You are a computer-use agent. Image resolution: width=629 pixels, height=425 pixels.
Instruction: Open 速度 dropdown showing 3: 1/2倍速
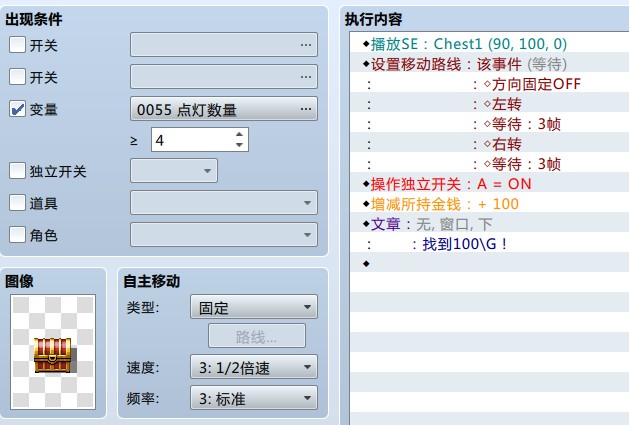[x=254, y=367]
